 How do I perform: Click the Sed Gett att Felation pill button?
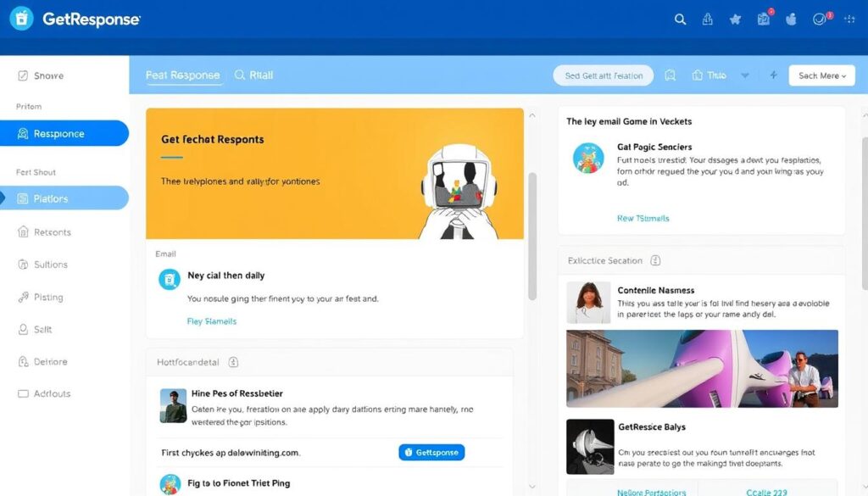coord(604,75)
